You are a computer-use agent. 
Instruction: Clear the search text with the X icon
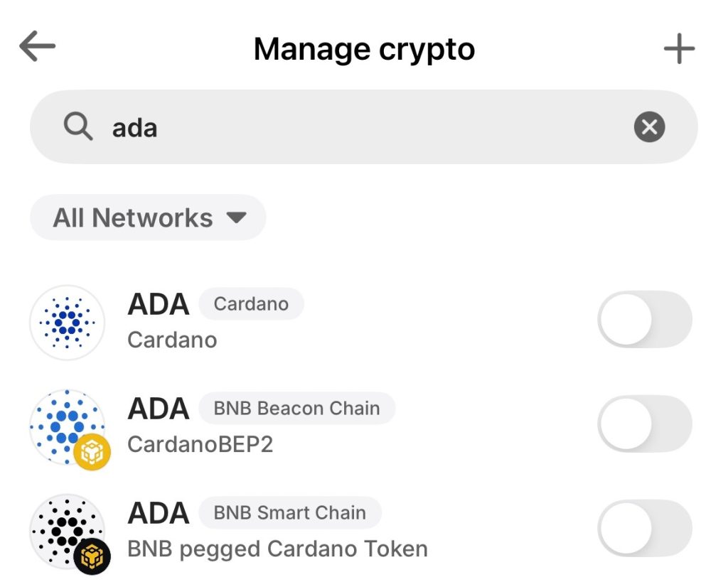[649, 128]
